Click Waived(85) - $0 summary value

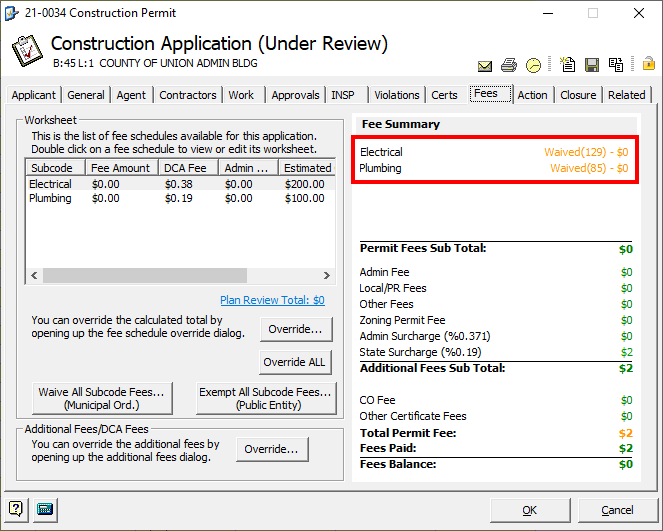click(x=589, y=168)
